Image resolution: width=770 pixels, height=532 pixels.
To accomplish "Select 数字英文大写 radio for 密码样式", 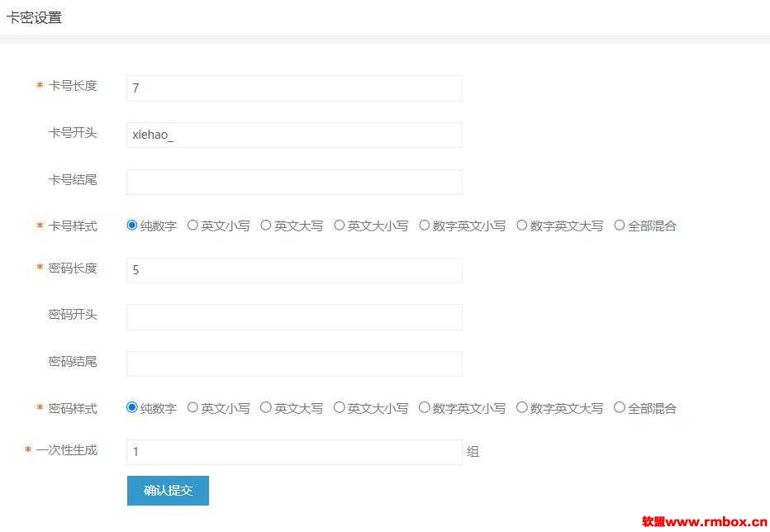I will pos(521,407).
